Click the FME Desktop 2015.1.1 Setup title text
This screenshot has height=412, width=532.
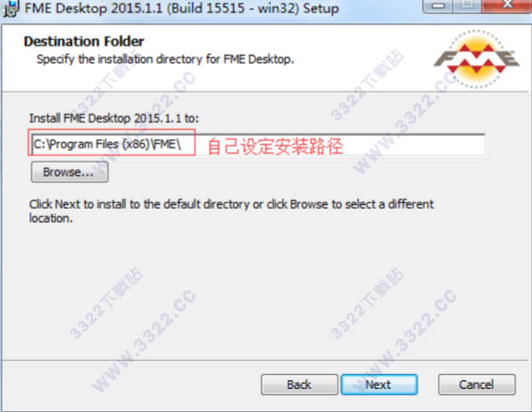pos(181,8)
